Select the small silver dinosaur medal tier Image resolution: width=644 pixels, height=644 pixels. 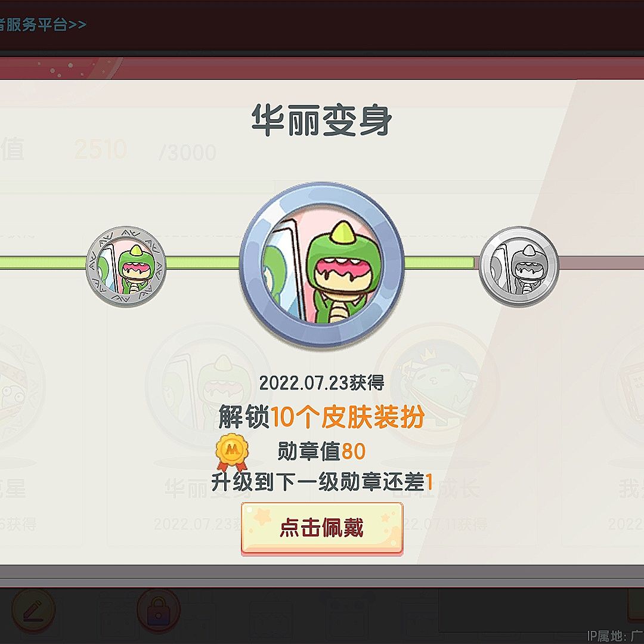(126, 266)
